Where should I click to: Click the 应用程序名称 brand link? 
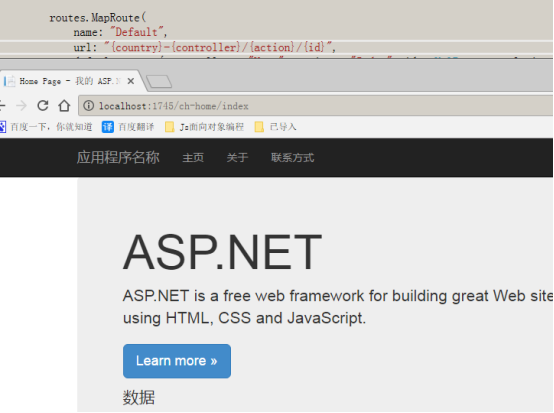point(118,158)
